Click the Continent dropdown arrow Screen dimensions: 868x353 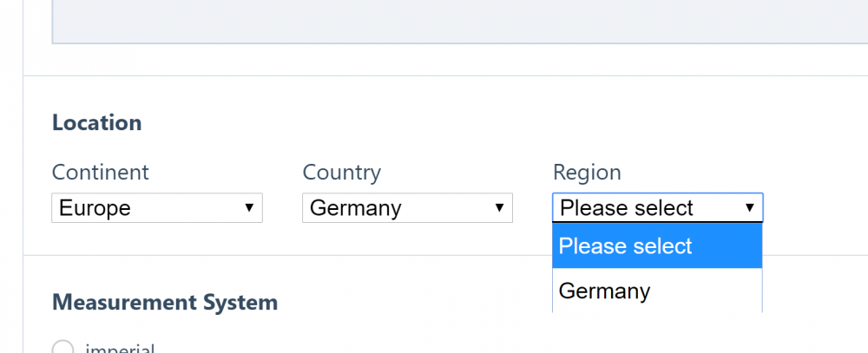coord(249,208)
